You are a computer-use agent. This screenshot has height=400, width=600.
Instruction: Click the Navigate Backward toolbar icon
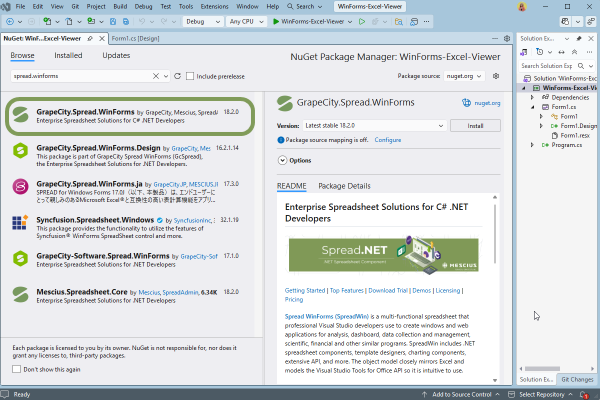tap(10, 22)
